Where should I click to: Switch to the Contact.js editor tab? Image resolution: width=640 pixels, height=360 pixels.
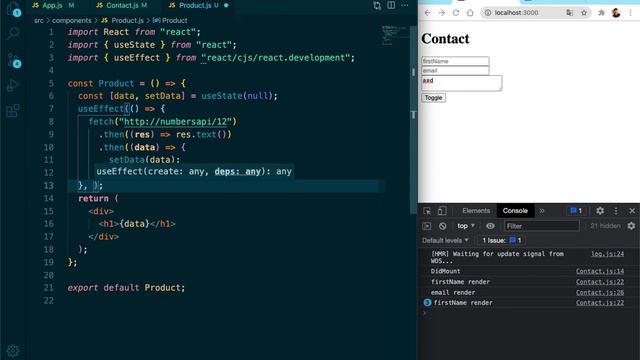point(122,5)
